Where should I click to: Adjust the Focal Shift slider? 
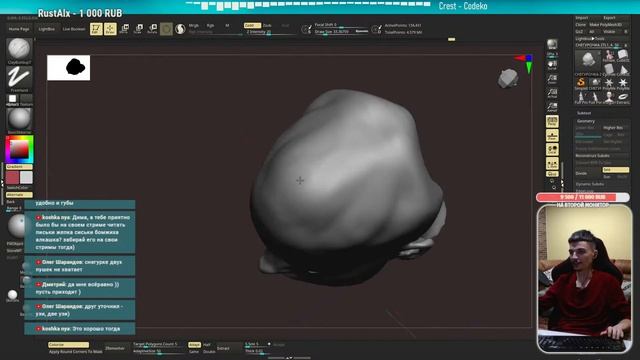point(341,25)
